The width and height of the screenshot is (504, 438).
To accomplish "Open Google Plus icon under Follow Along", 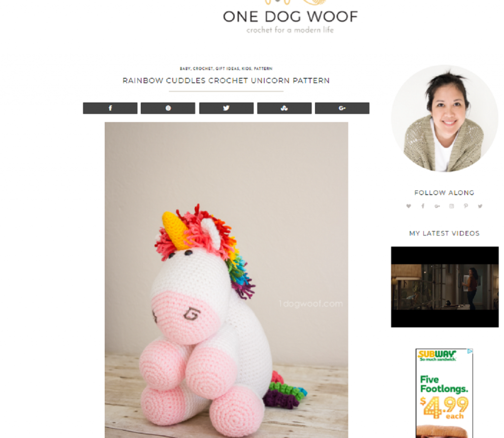I will click(x=437, y=206).
